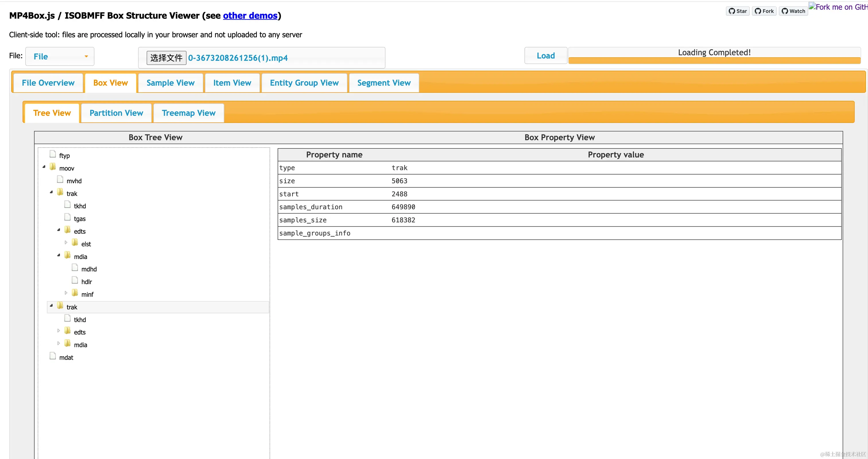Open the File source dropdown
Screen dimensions: 868x459
(60, 57)
